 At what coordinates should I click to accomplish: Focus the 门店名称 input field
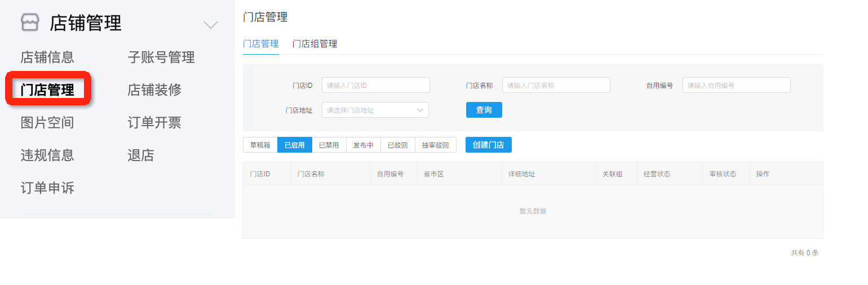point(556,85)
